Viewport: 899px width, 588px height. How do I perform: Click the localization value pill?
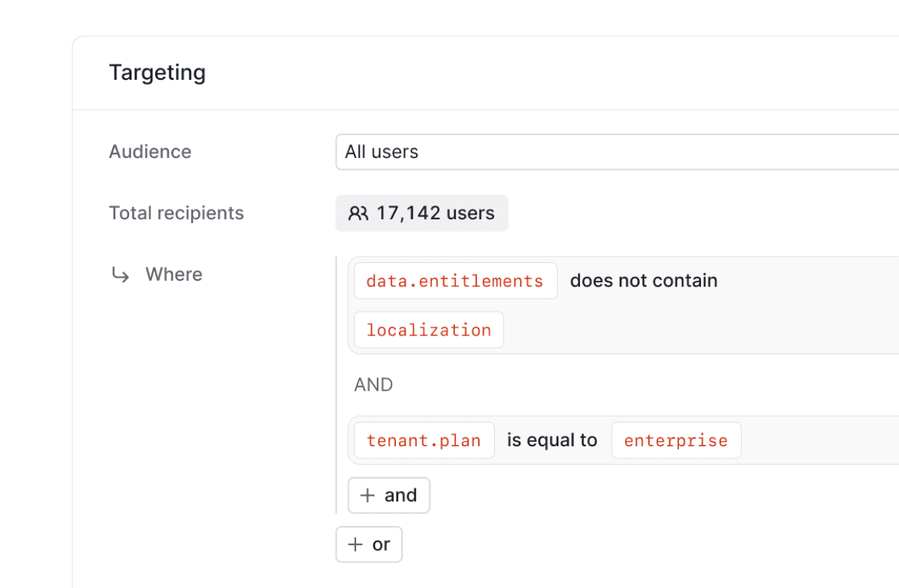(x=428, y=329)
